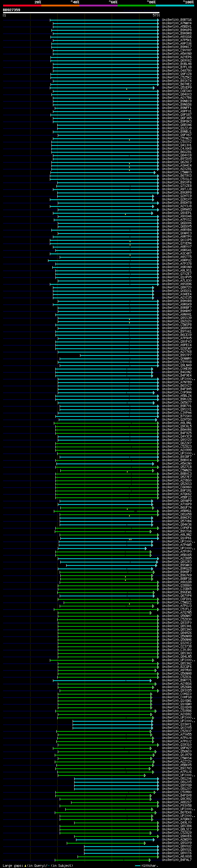Select the UniRef100_Q9FXZ8 label
Image resolution: width=197 pixels, height=868 pixels.
coord(177,74)
